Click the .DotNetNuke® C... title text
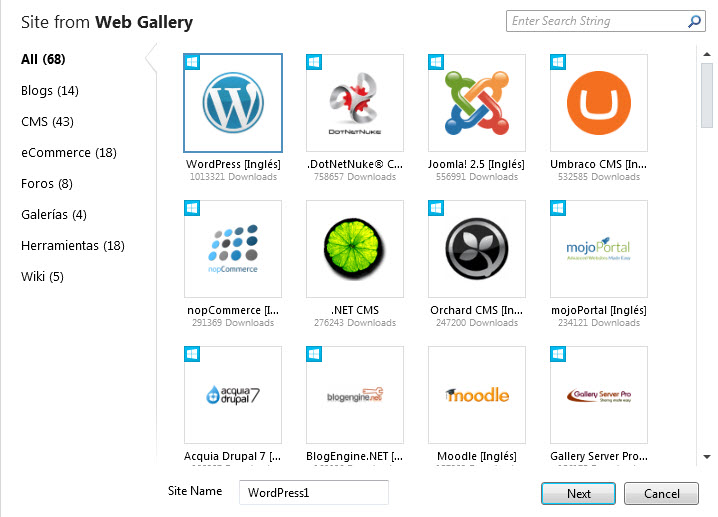Viewport: 718px width, 517px height. pos(355,164)
